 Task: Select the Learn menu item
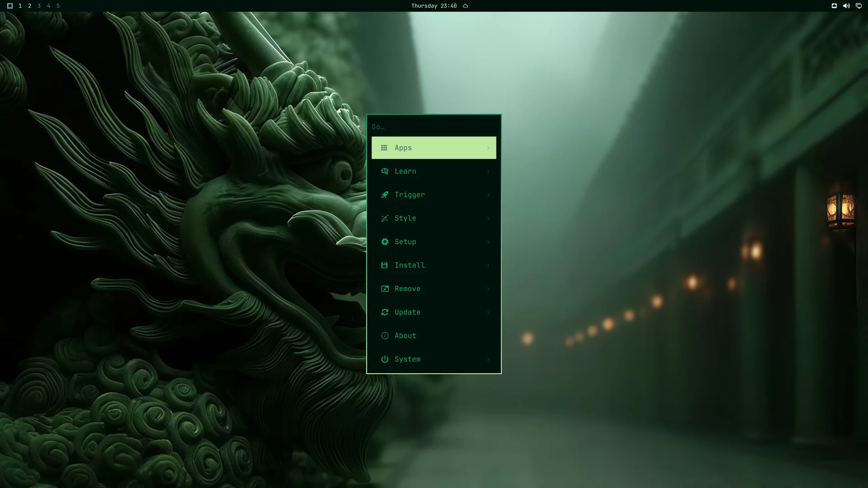(x=434, y=171)
